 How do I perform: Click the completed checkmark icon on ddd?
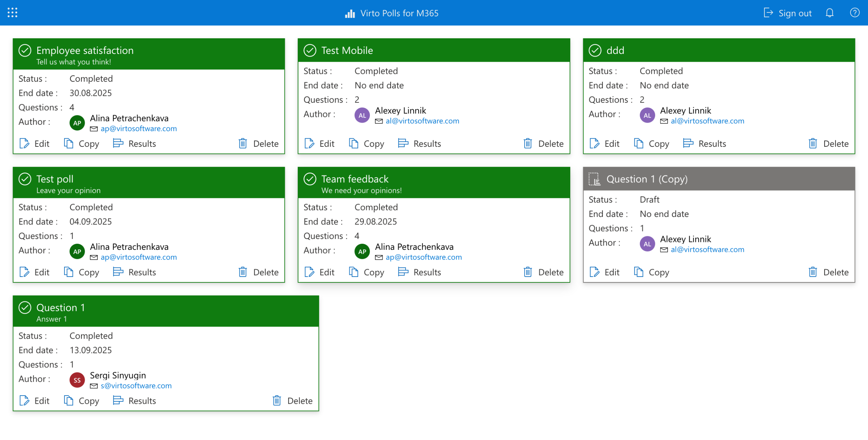595,51
